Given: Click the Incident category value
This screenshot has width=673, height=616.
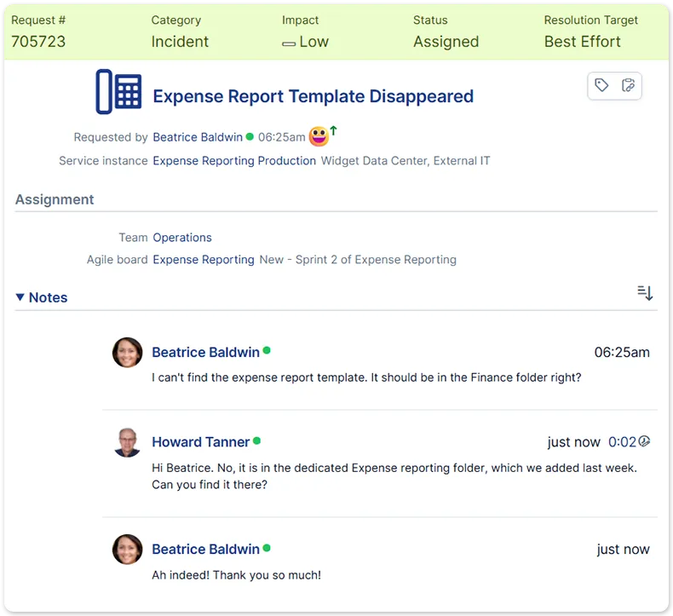Looking at the screenshot, I should pyautogui.click(x=180, y=42).
